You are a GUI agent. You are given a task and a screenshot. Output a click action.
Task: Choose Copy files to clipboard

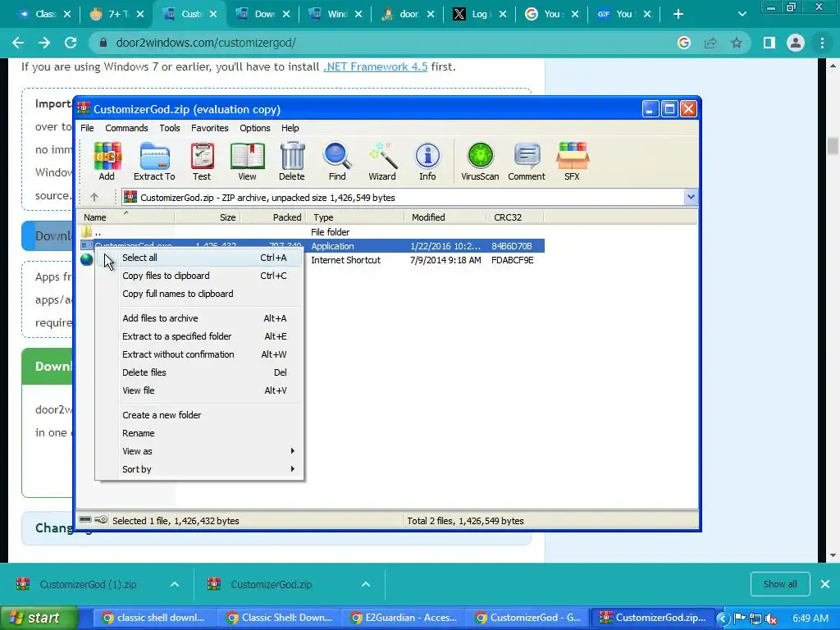(199, 276)
